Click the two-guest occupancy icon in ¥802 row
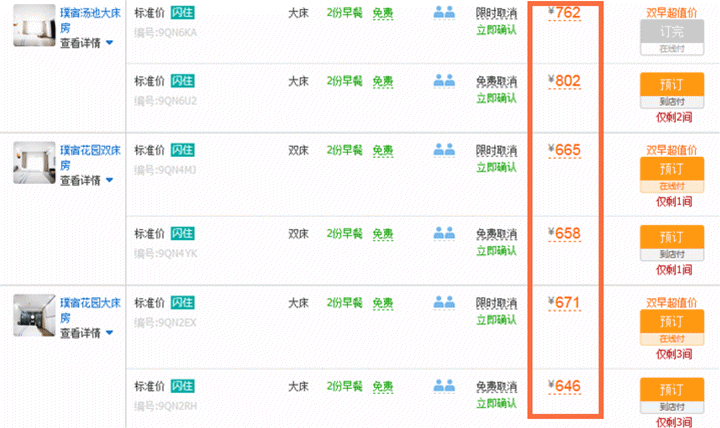Screen dimensions: 720x428 point(444,81)
